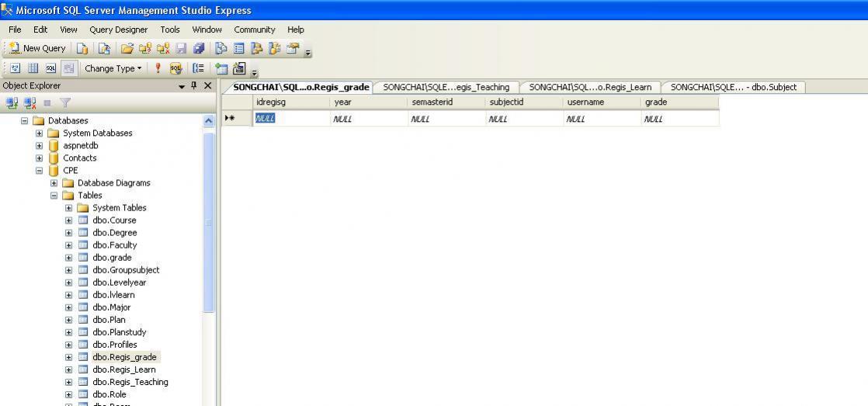The width and height of the screenshot is (868, 406).
Task: Click Object Explorer scrollbar up arrow
Action: click(x=209, y=121)
